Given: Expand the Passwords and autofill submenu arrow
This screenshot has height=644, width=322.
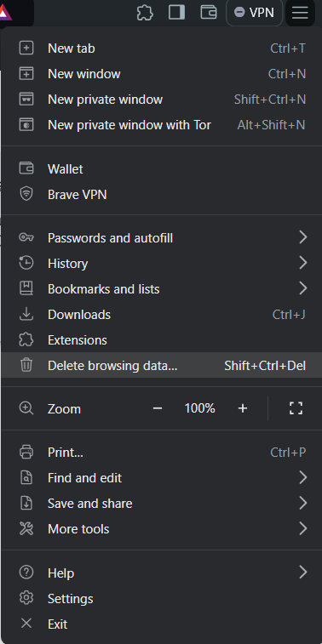Looking at the screenshot, I should [x=303, y=237].
